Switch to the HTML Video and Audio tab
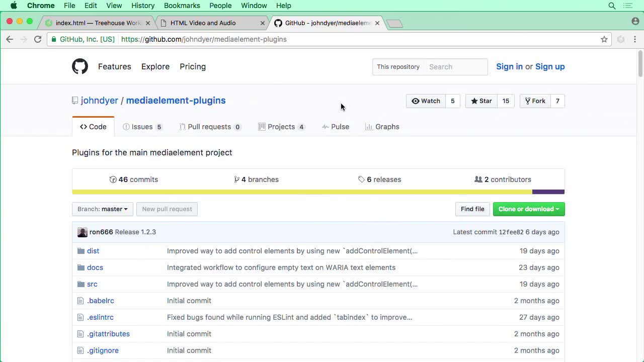 coord(211,23)
